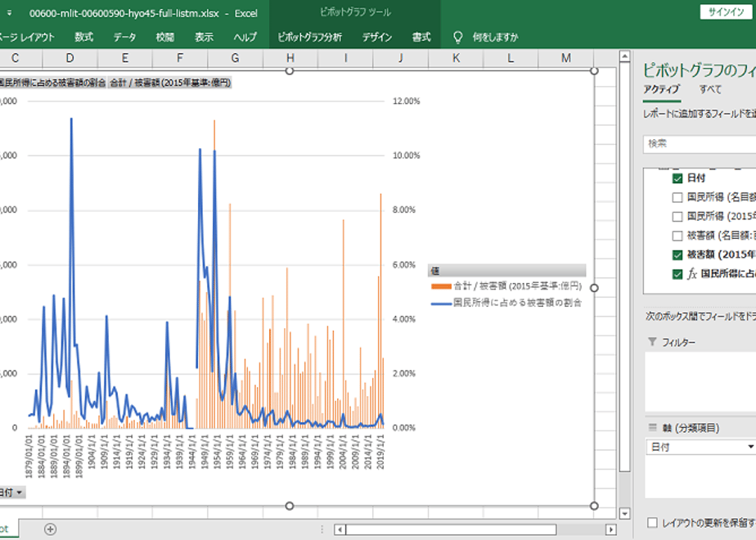
Task: Select the orange 合計 / 被害額 legend entry
Action: [506, 286]
